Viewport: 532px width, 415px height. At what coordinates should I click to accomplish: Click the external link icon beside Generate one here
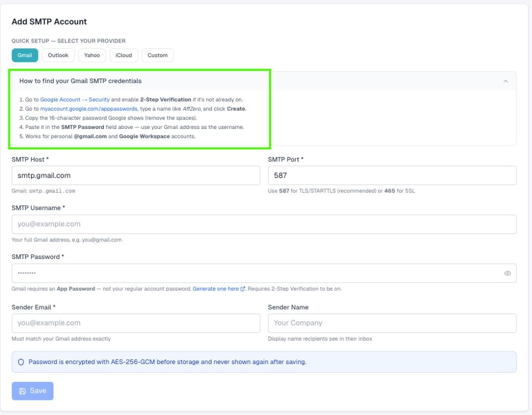pyautogui.click(x=243, y=289)
